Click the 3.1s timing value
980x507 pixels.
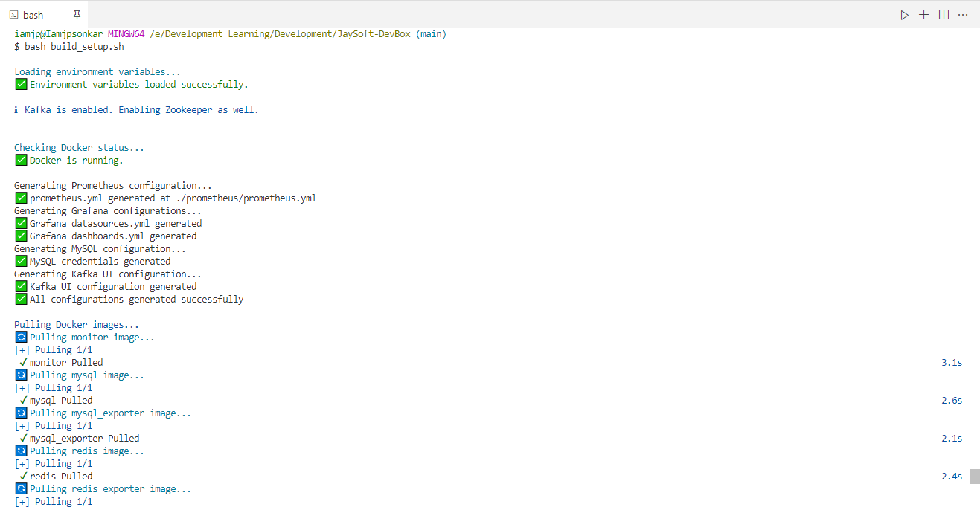coord(952,363)
